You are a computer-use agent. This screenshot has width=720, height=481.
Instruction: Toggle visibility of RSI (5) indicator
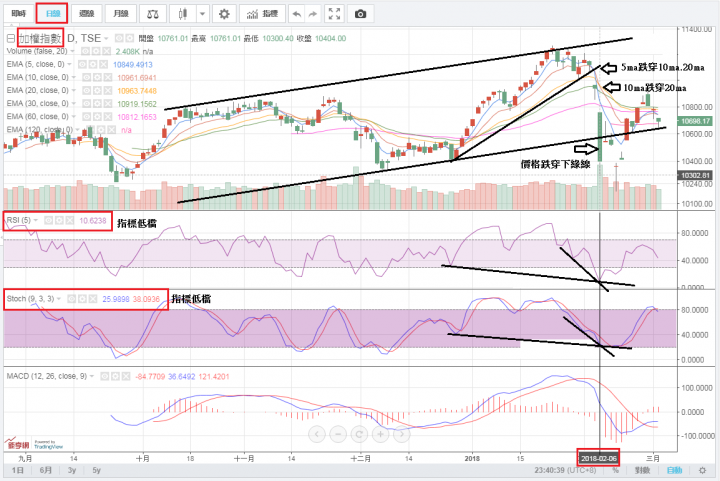pyautogui.click(x=48, y=221)
